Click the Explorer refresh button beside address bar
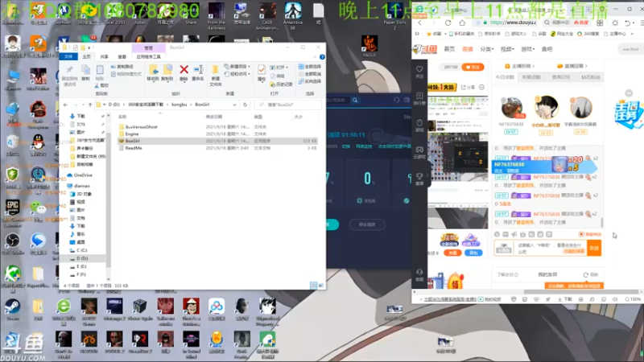Image resolution: width=644 pixels, height=362 pixels. click(x=245, y=105)
